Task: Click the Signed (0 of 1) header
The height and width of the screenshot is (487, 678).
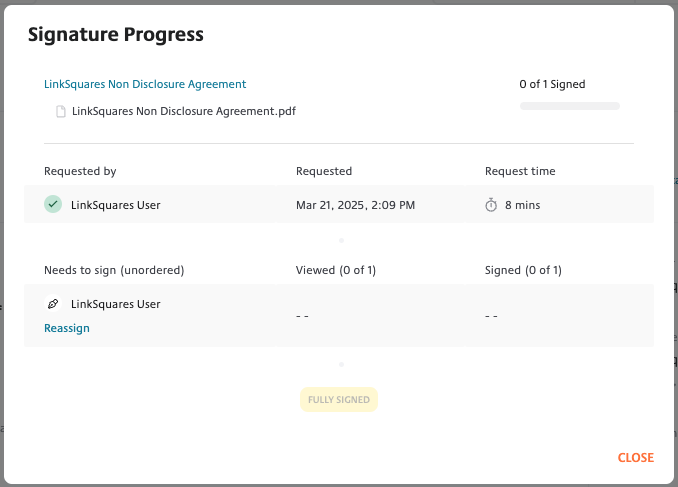Action: (523, 270)
